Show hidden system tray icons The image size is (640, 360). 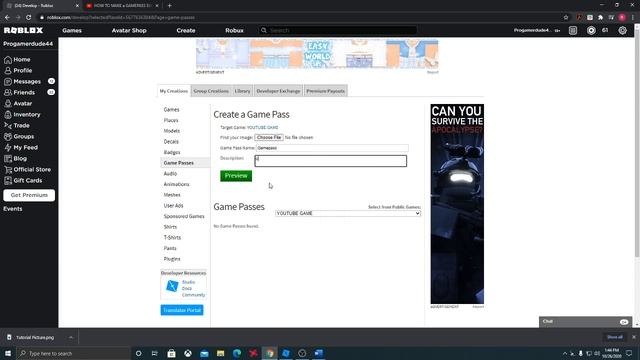tap(565, 353)
